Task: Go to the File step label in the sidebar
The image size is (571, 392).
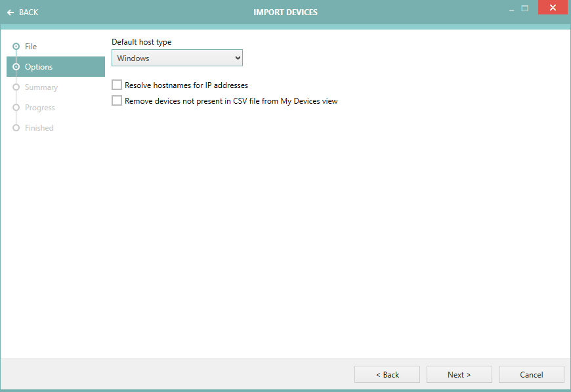Action: click(x=31, y=47)
